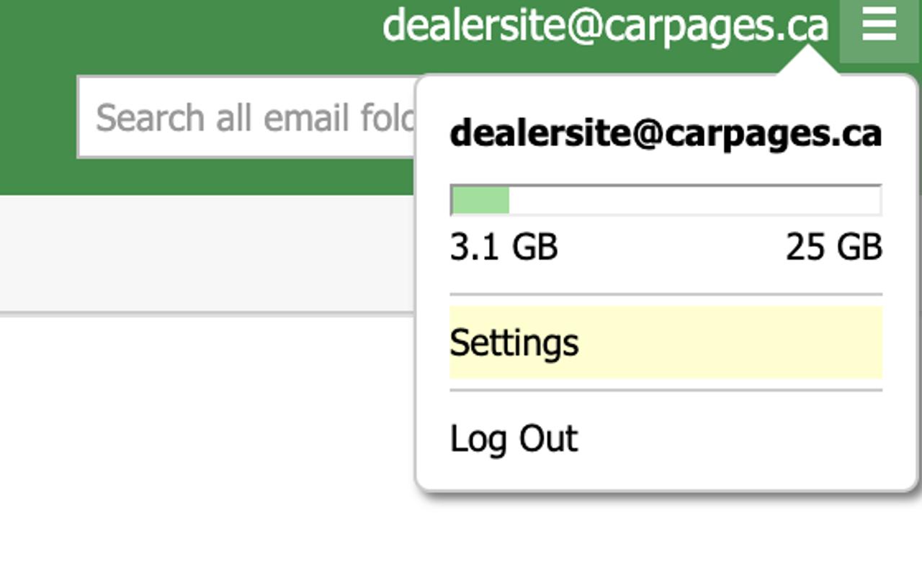This screenshot has width=922, height=588.
Task: Click the divider line above Log Out
Action: tap(666, 390)
